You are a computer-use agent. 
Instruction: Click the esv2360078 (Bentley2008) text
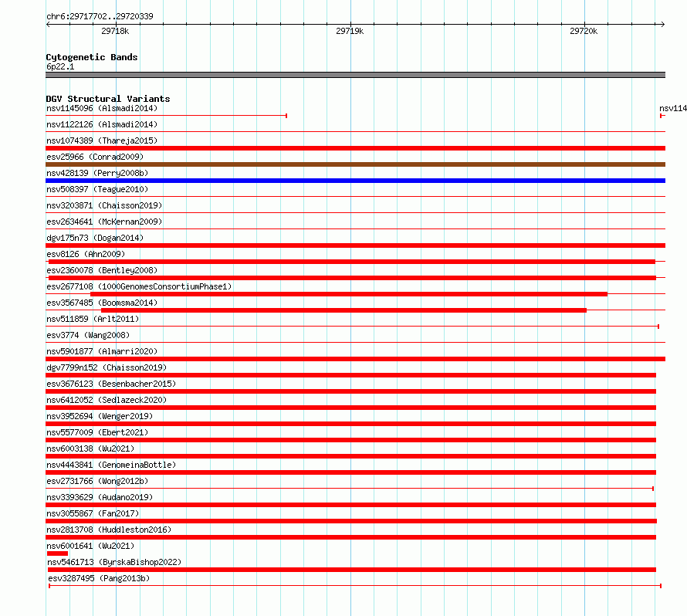pos(102,270)
